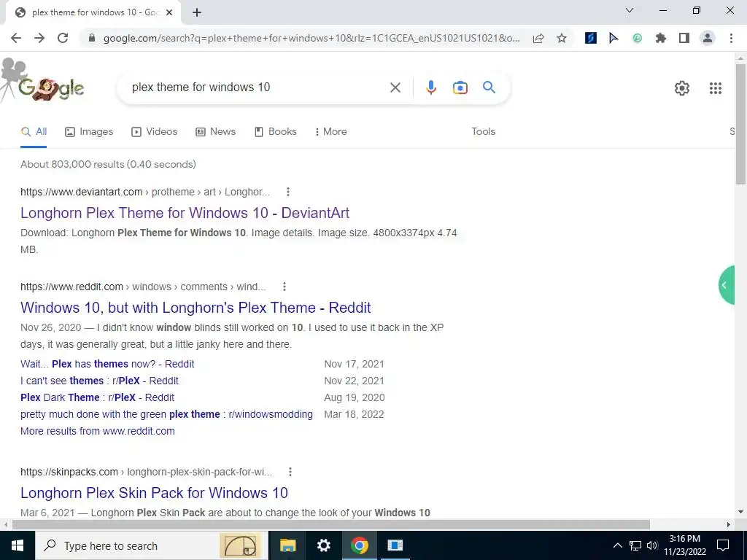The image size is (747, 560).
Task: Click the scroll down arrow
Action: pos(740,513)
